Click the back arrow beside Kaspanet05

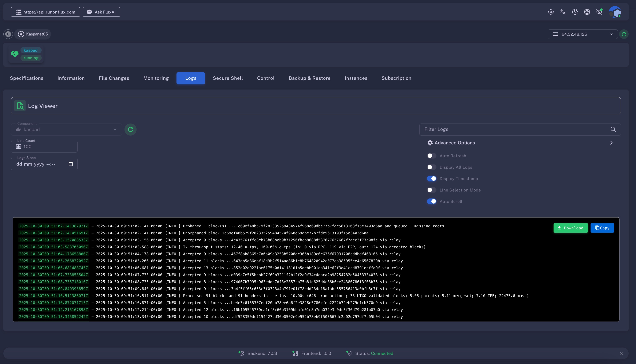coord(8,34)
